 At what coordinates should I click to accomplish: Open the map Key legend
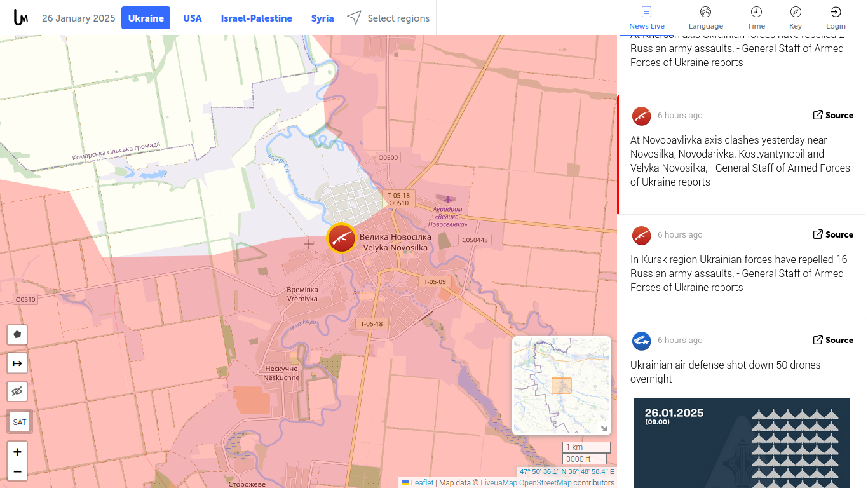click(x=796, y=18)
